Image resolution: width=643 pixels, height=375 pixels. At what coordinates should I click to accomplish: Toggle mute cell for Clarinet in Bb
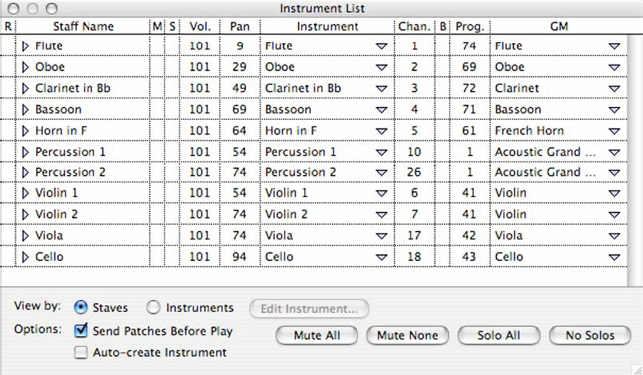coord(157,88)
